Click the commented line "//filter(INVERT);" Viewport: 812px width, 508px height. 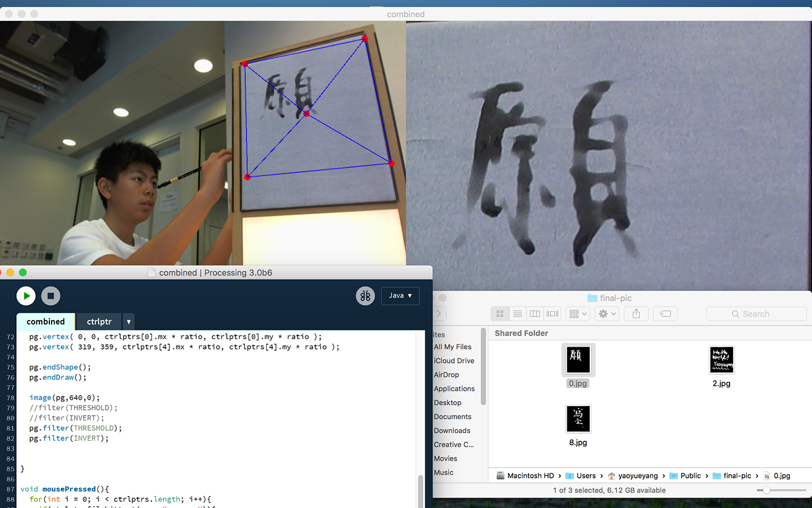67,418
